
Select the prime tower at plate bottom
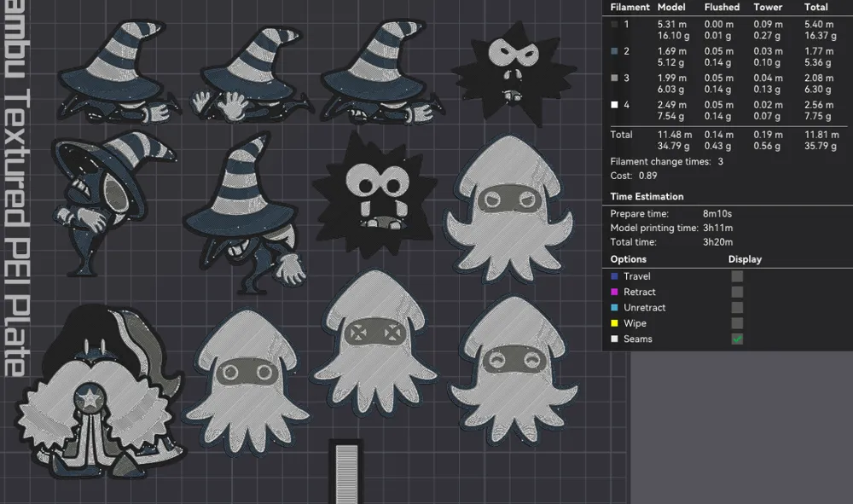pyautogui.click(x=346, y=472)
